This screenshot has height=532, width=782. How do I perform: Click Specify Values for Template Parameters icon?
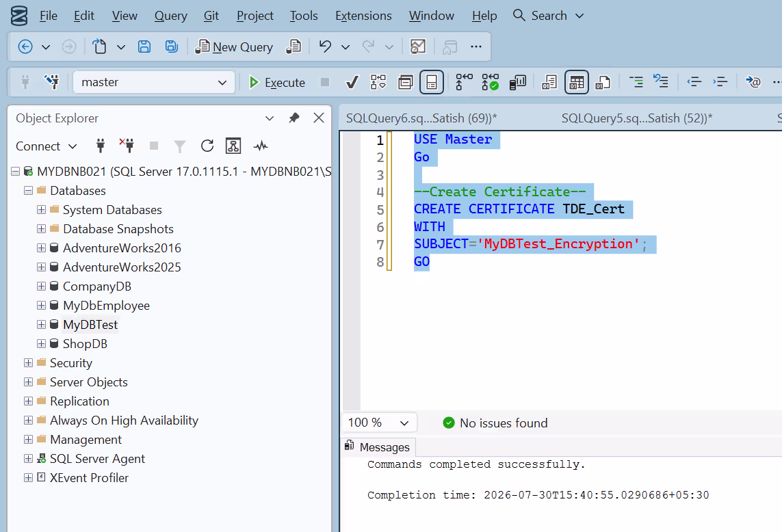753,82
